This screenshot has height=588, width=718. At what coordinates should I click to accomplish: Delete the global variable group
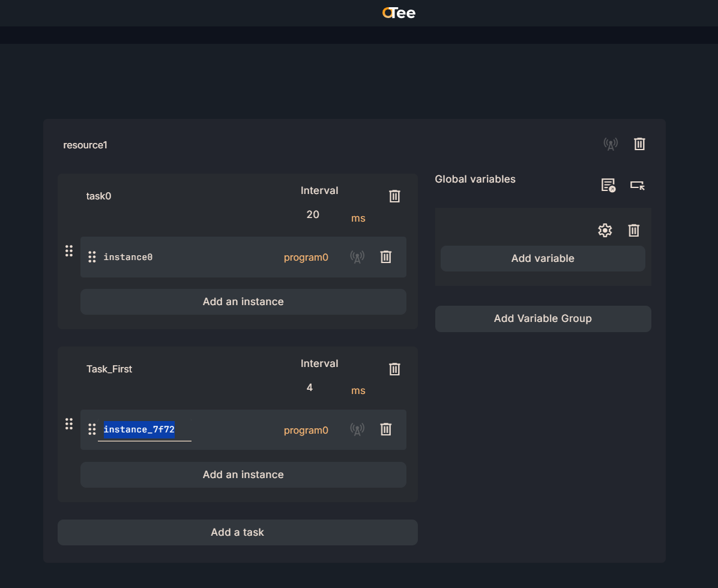point(634,230)
